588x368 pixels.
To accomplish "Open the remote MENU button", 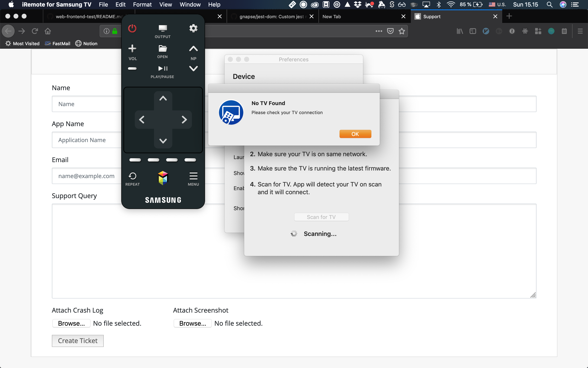I will 193,179.
